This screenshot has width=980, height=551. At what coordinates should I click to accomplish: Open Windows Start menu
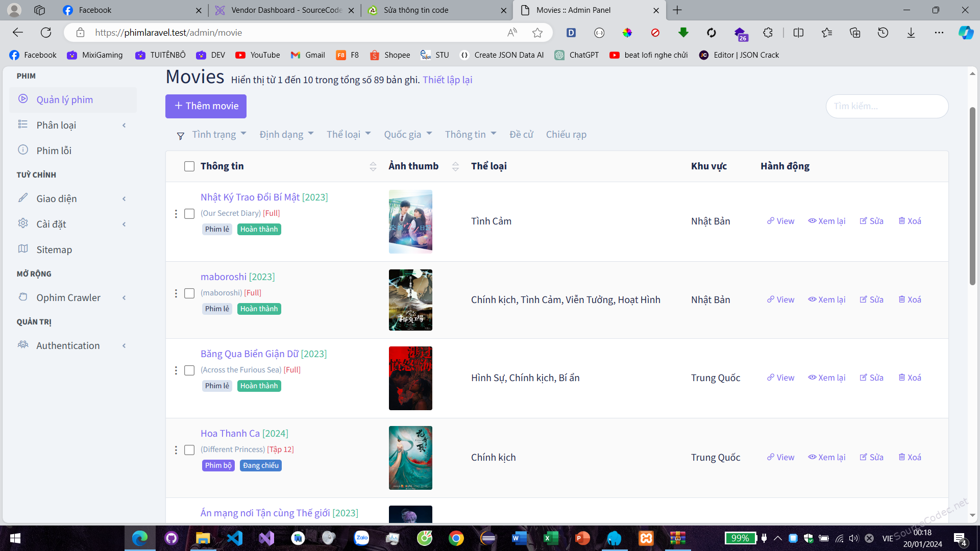click(x=15, y=538)
